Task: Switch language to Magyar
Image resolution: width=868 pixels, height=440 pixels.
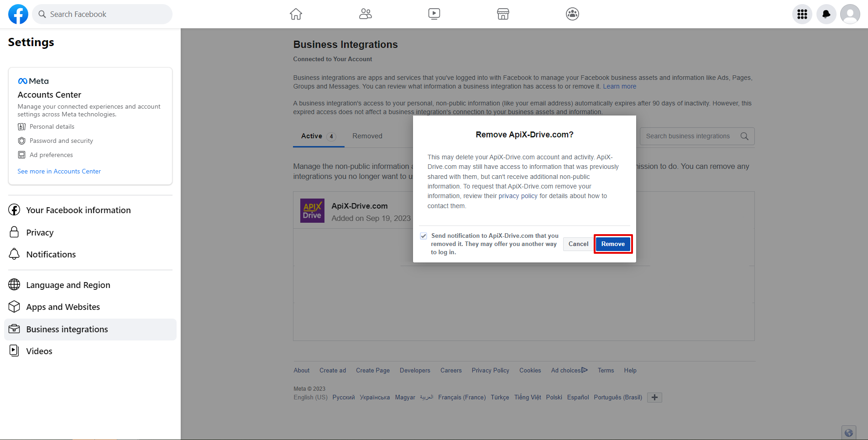Action: 405,398
